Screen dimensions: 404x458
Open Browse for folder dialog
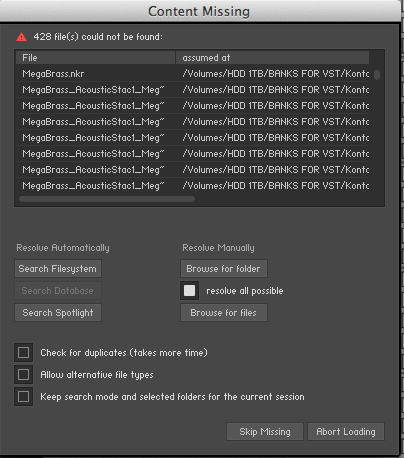(x=224, y=268)
